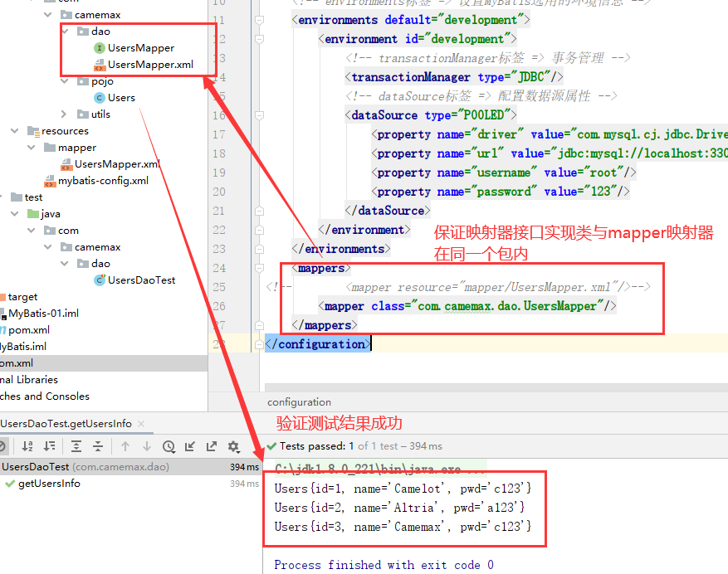The height and width of the screenshot is (574, 728).
Task: Export test results icon
Action: point(212,446)
